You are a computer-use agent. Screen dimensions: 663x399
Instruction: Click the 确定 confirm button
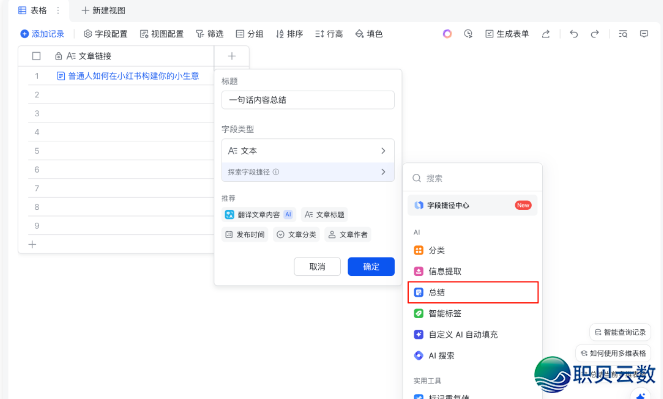click(371, 266)
